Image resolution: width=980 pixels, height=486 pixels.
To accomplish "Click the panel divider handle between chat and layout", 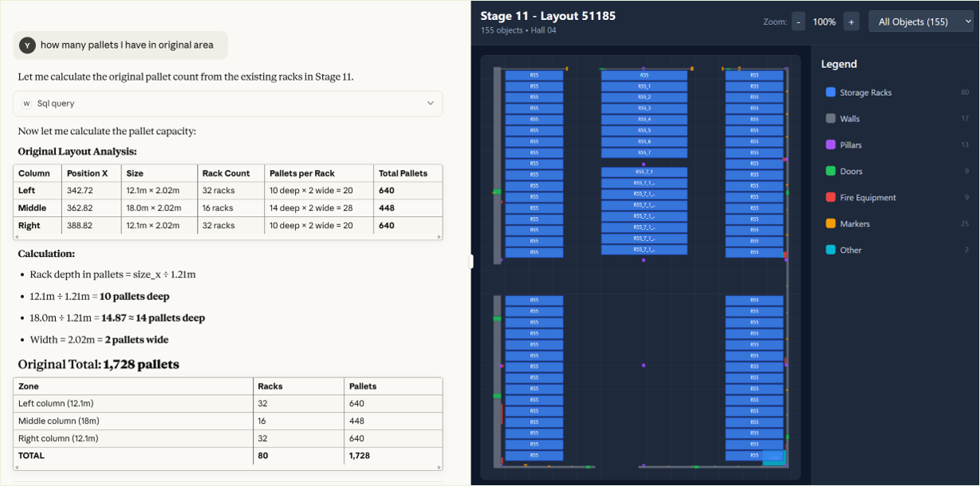I will pos(470,261).
